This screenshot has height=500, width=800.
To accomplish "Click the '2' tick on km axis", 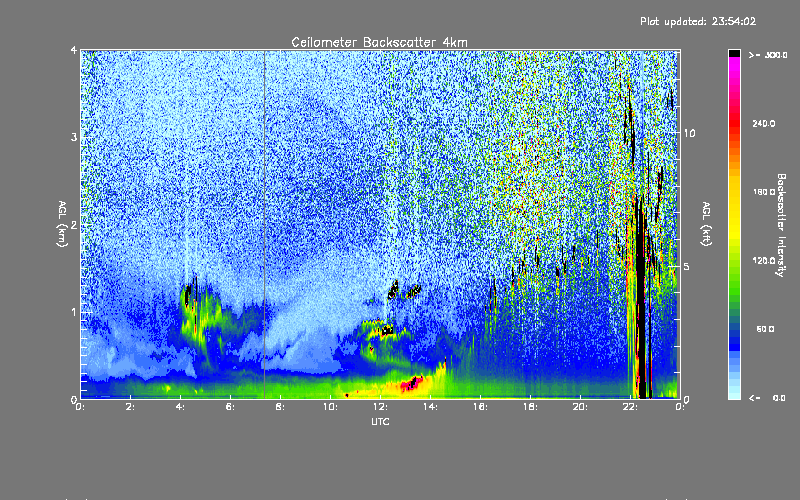I will click(x=74, y=225).
